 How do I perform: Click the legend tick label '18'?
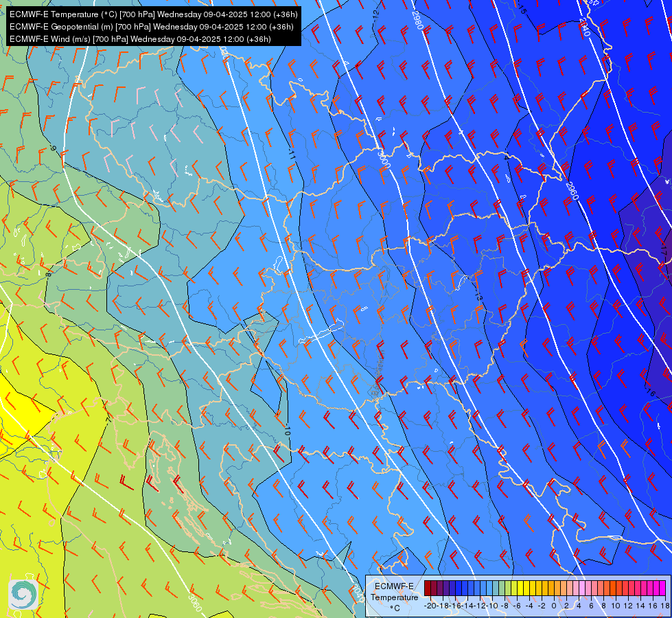tap(665, 606)
